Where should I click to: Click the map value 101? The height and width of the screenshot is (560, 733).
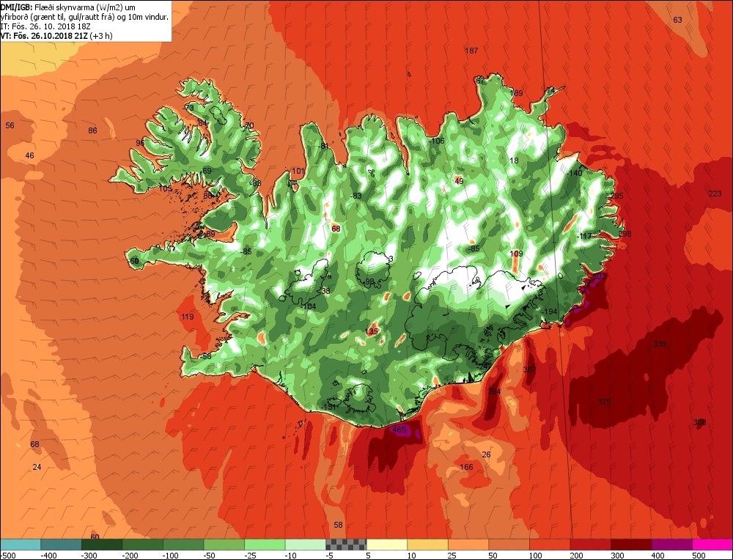(298, 171)
